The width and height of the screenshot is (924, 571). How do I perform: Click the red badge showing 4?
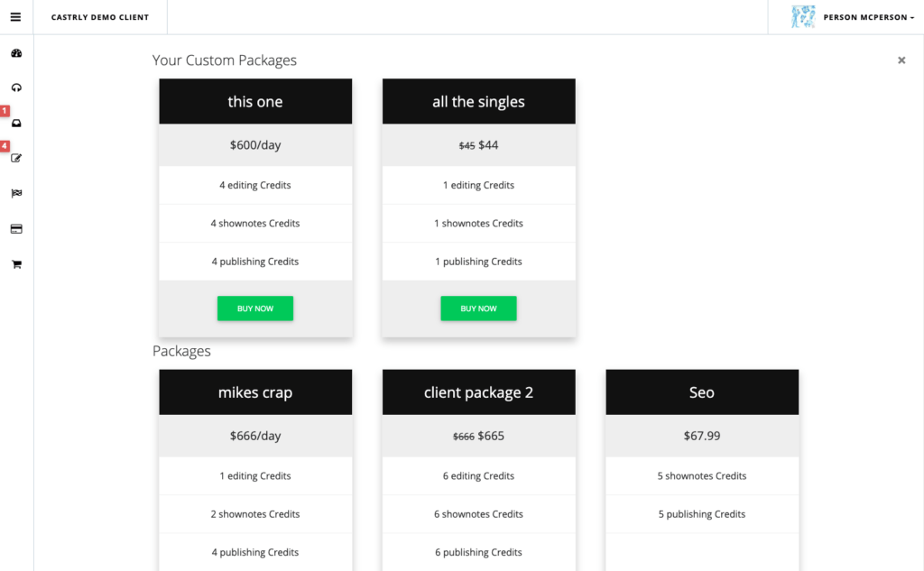click(5, 145)
